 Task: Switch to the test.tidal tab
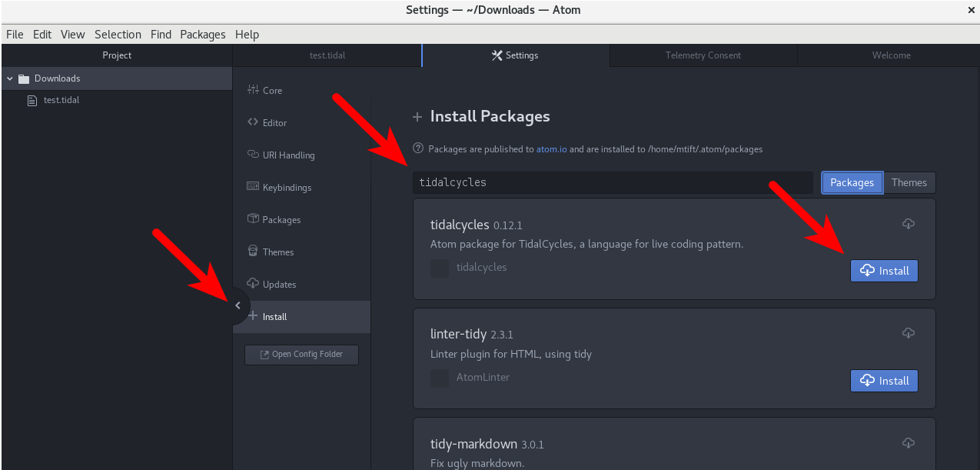[327, 55]
